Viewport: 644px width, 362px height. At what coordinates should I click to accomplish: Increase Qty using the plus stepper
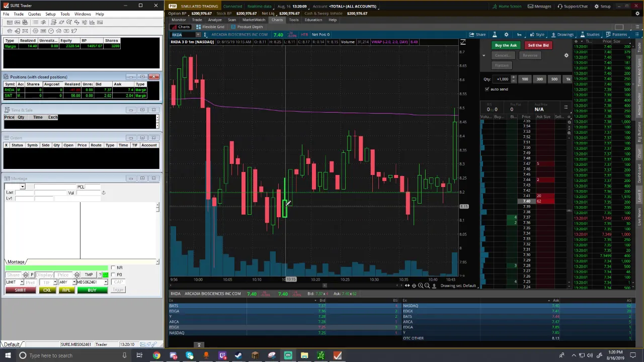coord(514,77)
